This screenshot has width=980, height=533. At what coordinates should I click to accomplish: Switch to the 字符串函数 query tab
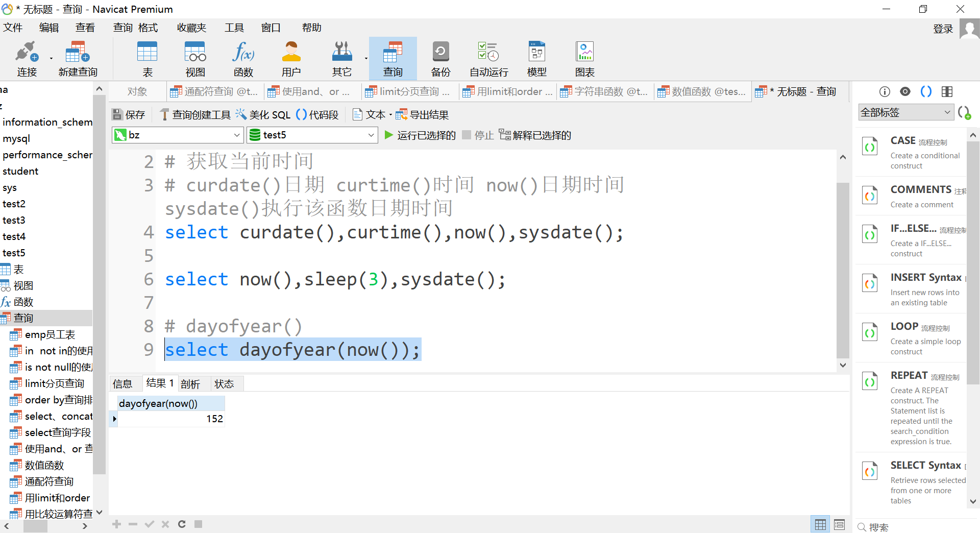point(605,91)
